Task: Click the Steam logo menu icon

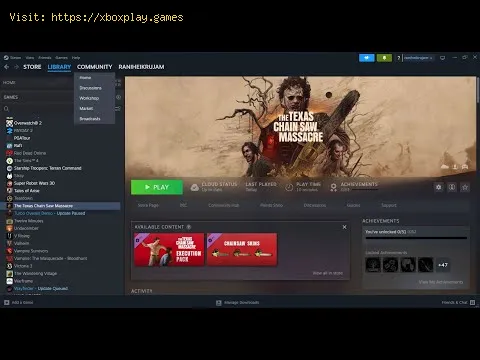Action: [6, 58]
